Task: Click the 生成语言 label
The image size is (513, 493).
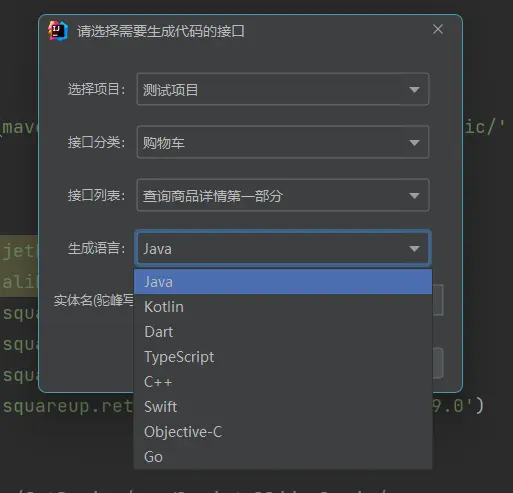Action: click(x=96, y=248)
